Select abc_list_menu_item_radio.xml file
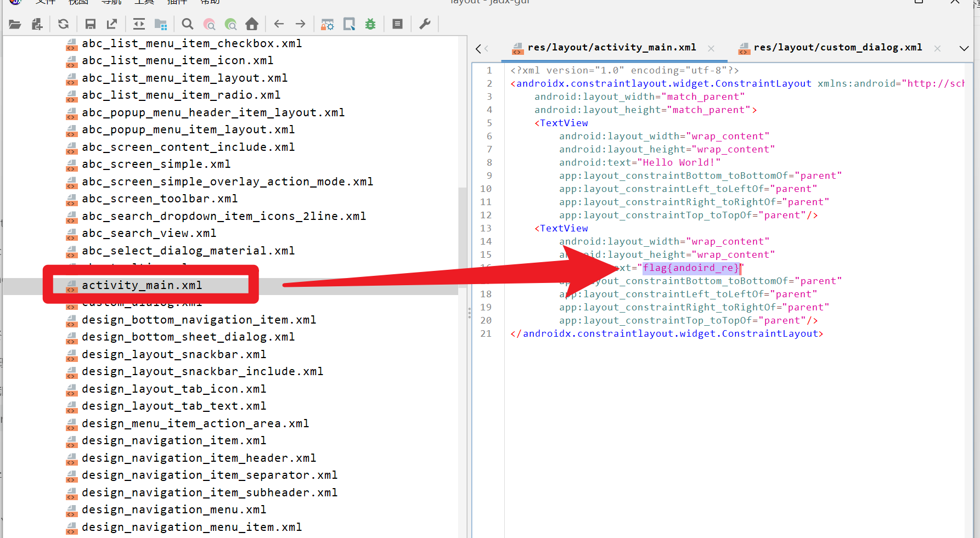 click(181, 95)
